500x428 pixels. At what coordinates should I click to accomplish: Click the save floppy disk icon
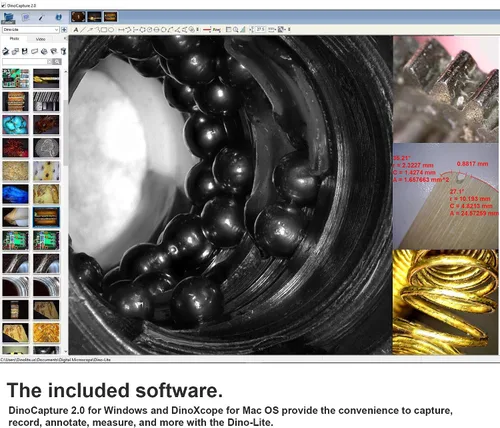pyautogui.click(x=24, y=51)
